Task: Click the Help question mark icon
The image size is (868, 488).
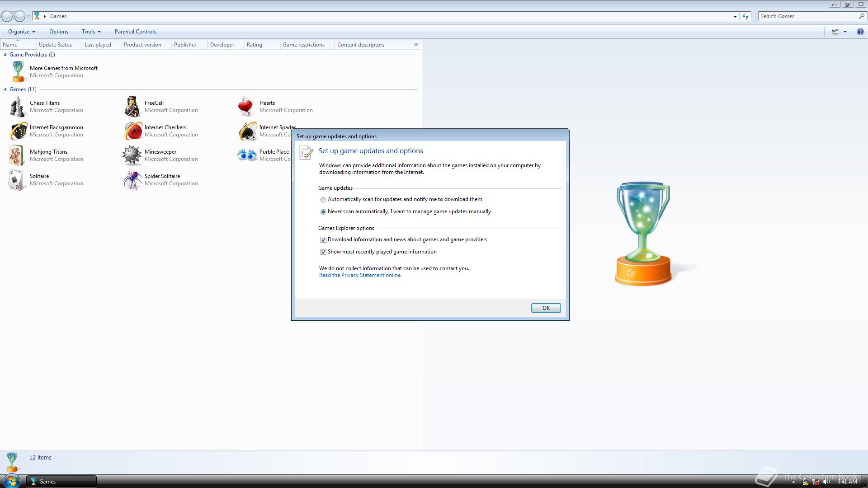Action: (860, 32)
